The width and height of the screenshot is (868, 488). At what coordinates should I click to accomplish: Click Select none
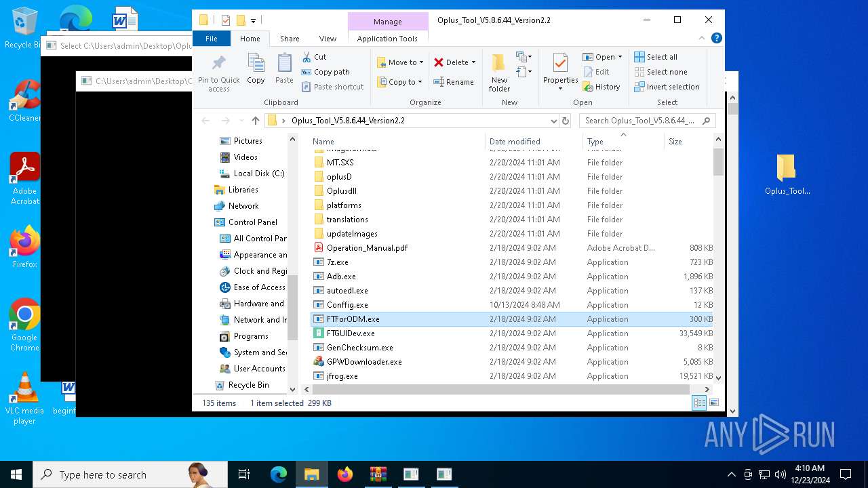tap(660, 72)
